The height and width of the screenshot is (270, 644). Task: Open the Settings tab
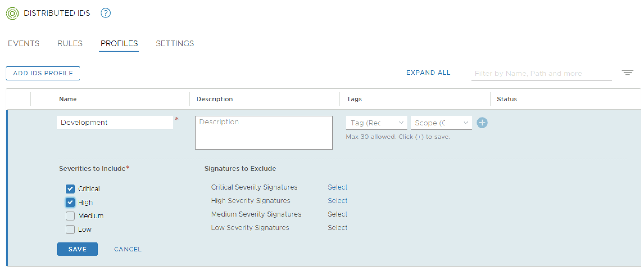(175, 43)
